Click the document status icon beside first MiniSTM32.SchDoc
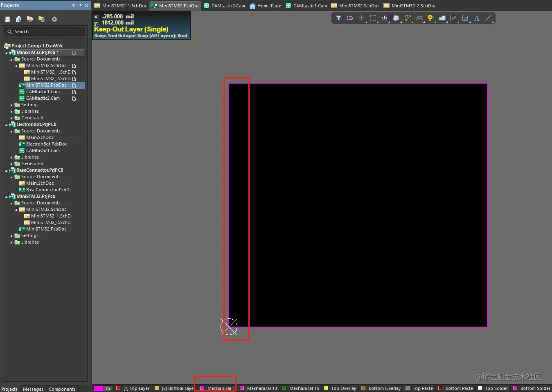Viewport: 552px width, 392px height. pyautogui.click(x=74, y=66)
